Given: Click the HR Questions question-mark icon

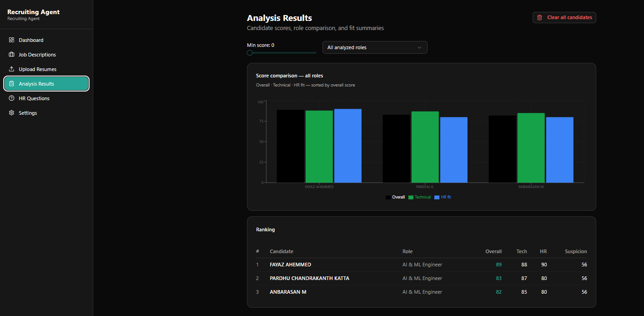Looking at the screenshot, I should pos(12,98).
